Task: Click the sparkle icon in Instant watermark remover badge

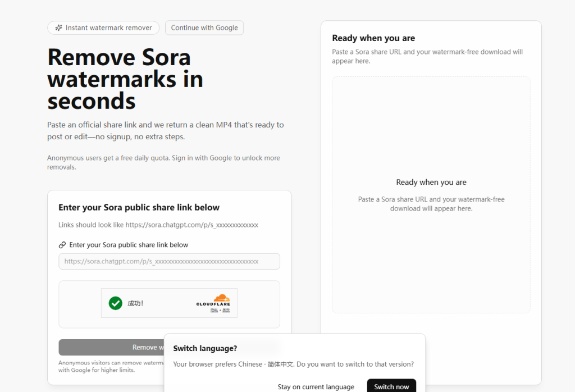Action: point(59,28)
